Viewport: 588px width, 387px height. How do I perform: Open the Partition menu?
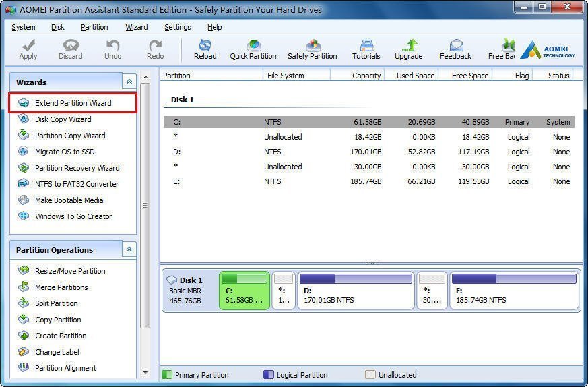(x=94, y=27)
